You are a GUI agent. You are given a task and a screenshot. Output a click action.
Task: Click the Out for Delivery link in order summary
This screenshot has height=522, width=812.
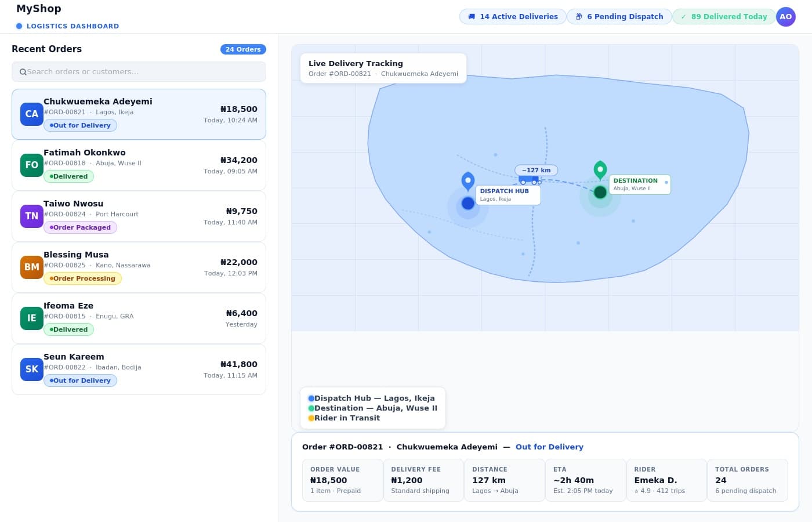point(549,447)
